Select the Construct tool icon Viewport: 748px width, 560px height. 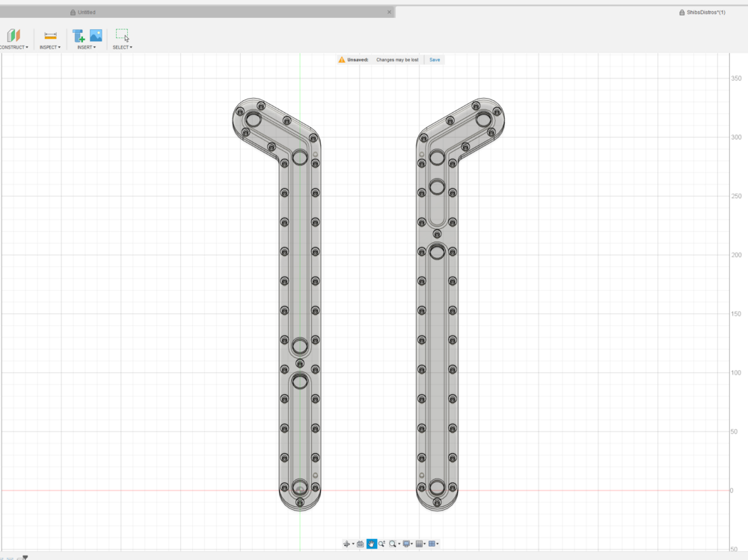pyautogui.click(x=13, y=35)
